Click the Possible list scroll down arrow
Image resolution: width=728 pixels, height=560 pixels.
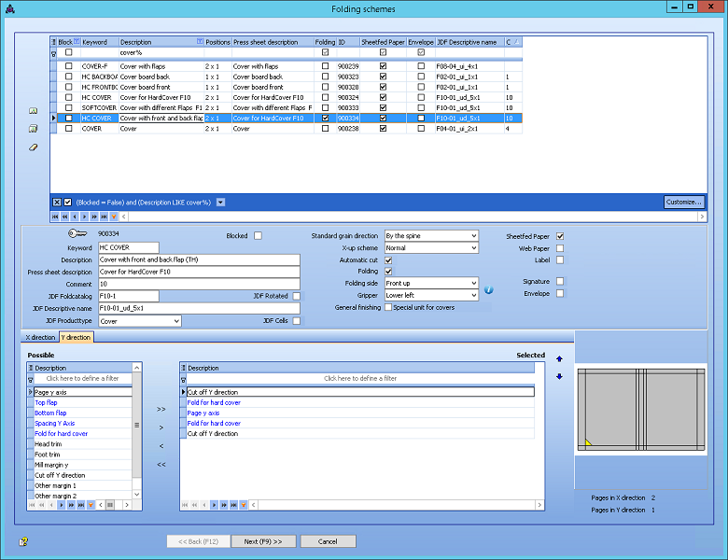(137, 495)
